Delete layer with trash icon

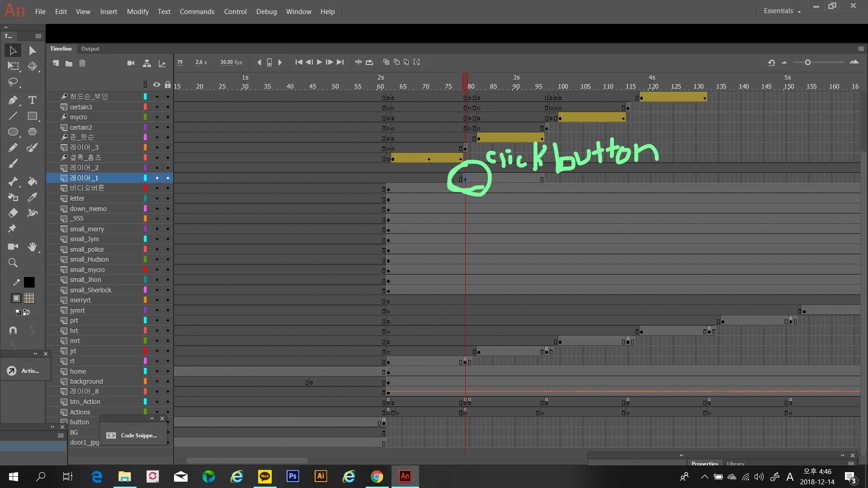[82, 63]
